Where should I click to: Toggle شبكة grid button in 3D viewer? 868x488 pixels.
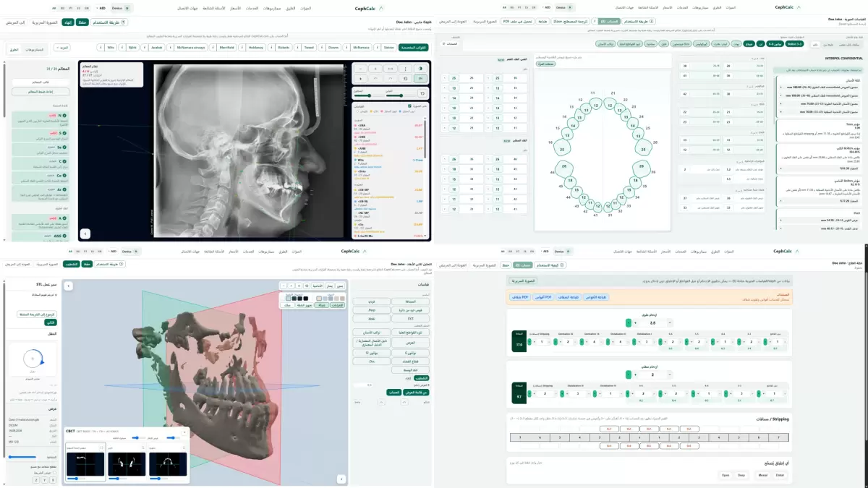[x=321, y=305]
